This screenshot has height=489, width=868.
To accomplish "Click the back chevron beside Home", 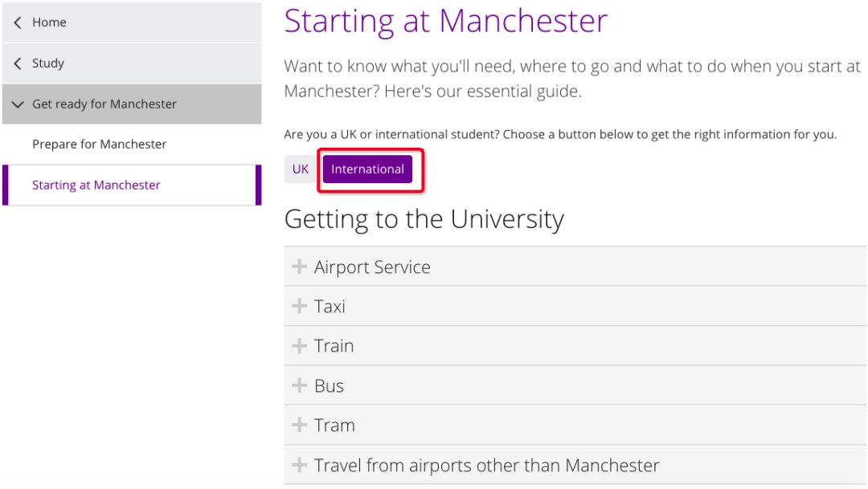I will (18, 22).
